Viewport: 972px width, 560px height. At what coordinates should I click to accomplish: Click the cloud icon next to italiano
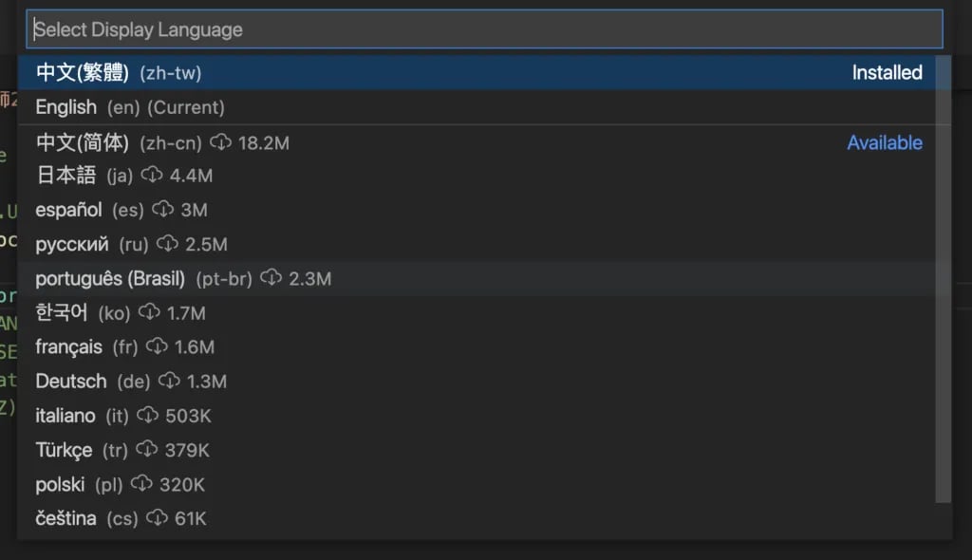[x=147, y=415]
